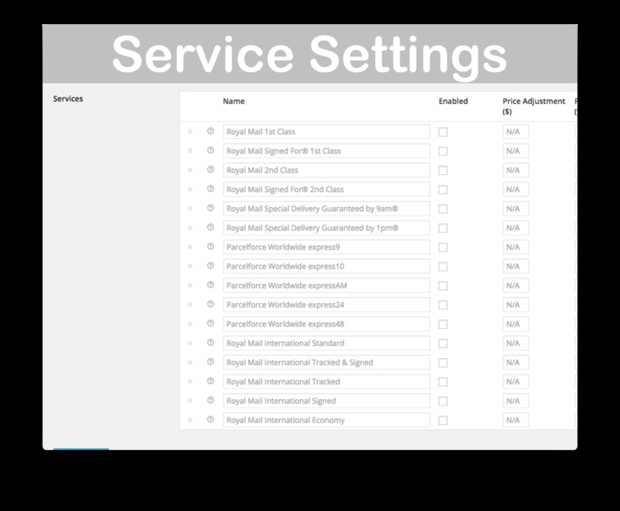Click help icon for Special Delivery by 1pm
The height and width of the screenshot is (511, 620).
click(210, 227)
